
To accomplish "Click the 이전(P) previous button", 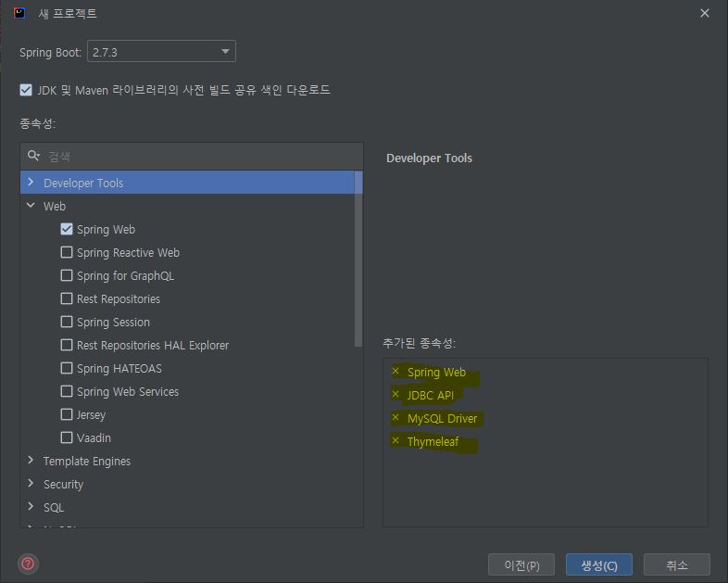I will (521, 564).
